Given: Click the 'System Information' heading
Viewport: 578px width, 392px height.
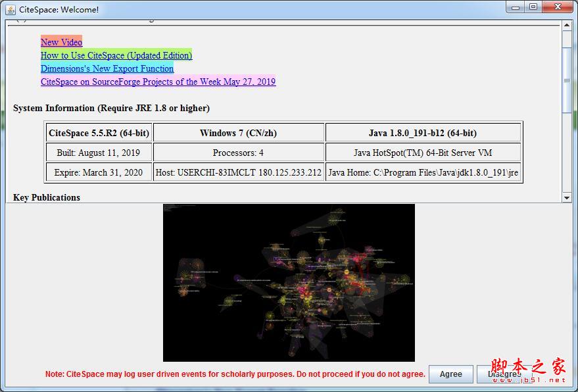Looking at the screenshot, I should click(x=111, y=108).
